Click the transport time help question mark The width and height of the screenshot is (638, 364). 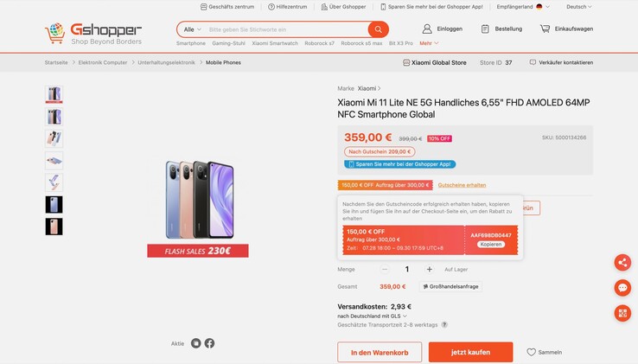444,325
